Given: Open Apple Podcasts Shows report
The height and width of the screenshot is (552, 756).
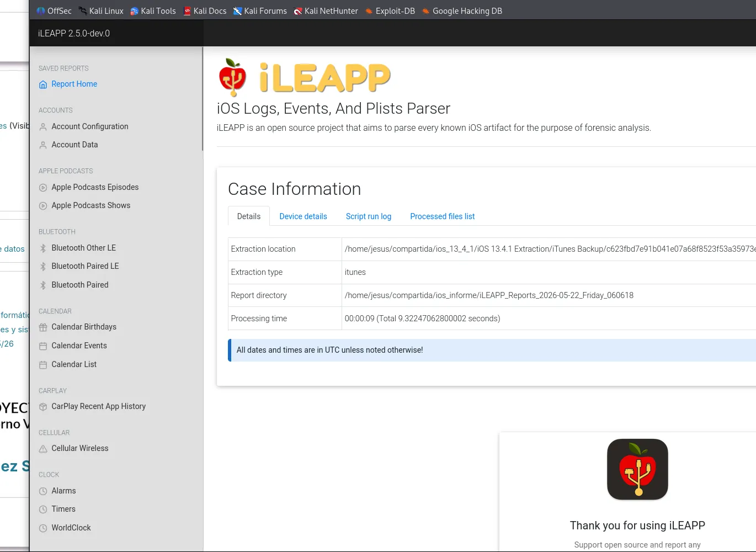Looking at the screenshot, I should 91,205.
